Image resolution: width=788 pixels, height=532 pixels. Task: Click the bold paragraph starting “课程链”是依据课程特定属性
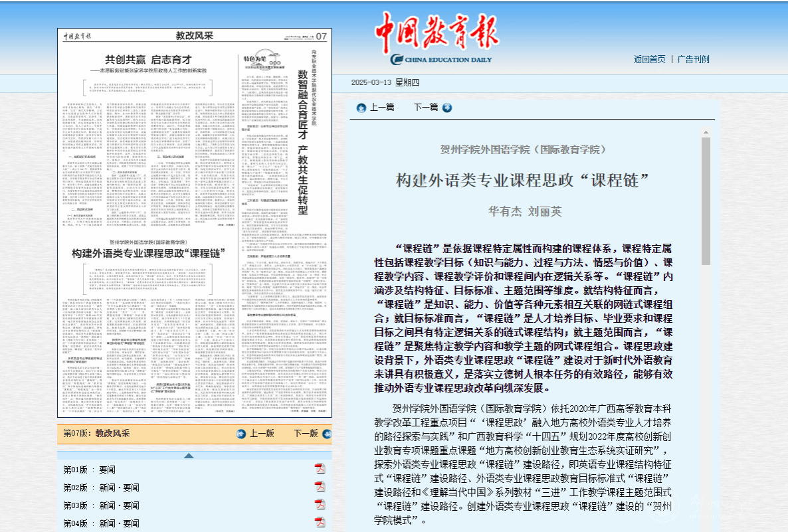(523, 318)
